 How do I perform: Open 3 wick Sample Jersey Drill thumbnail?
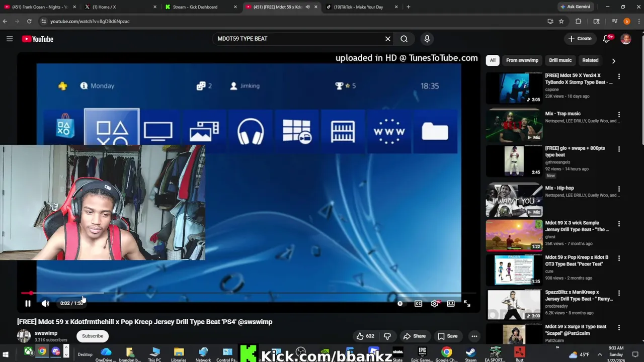pos(514,235)
